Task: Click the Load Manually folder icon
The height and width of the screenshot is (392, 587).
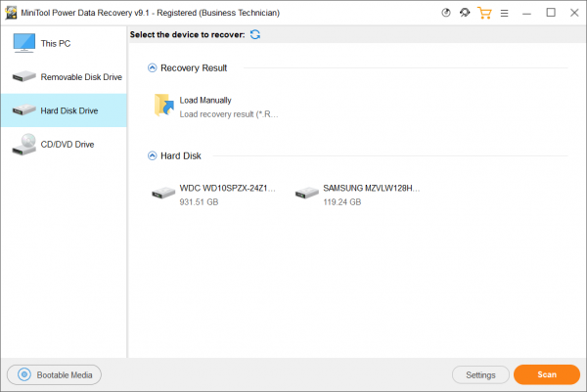Action: (164, 106)
